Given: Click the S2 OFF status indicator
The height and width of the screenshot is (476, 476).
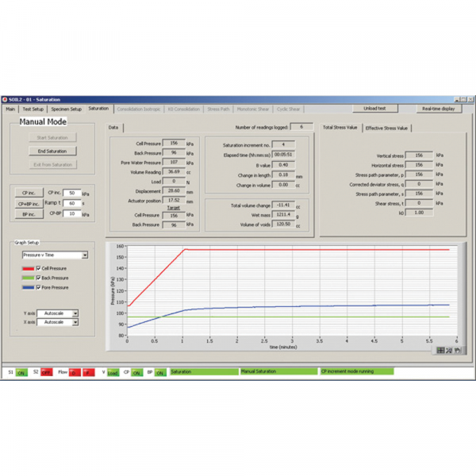Looking at the screenshot, I should coord(47,371).
